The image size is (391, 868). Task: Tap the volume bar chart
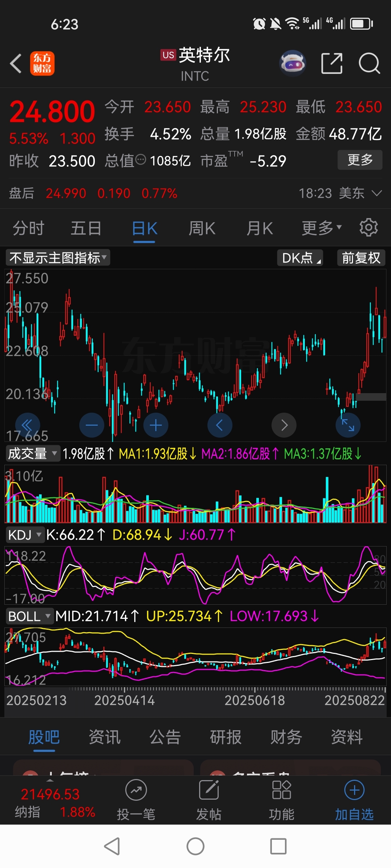pyautogui.click(x=195, y=494)
